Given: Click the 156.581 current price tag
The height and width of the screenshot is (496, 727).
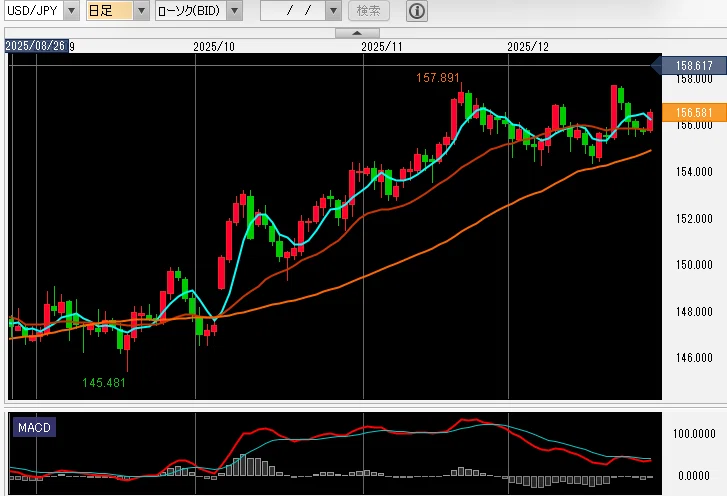Looking at the screenshot, I should tap(694, 113).
